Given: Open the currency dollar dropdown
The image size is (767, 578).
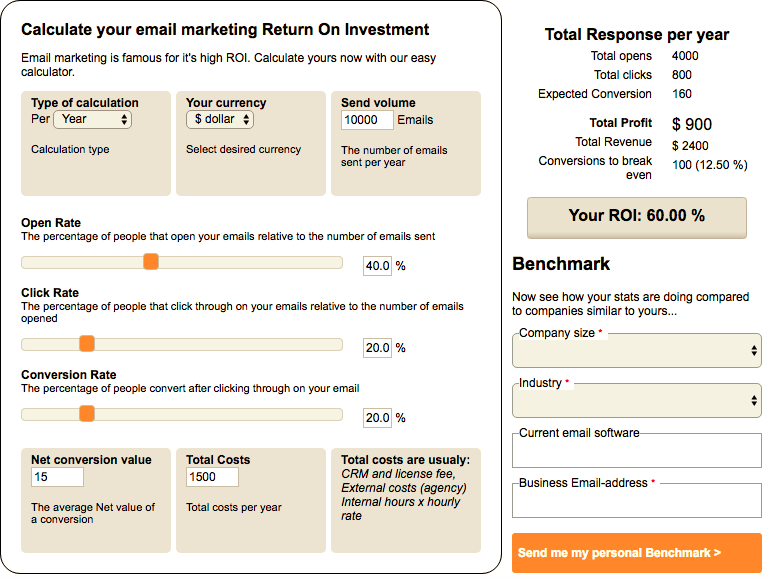Looking at the screenshot, I should pyautogui.click(x=220, y=119).
